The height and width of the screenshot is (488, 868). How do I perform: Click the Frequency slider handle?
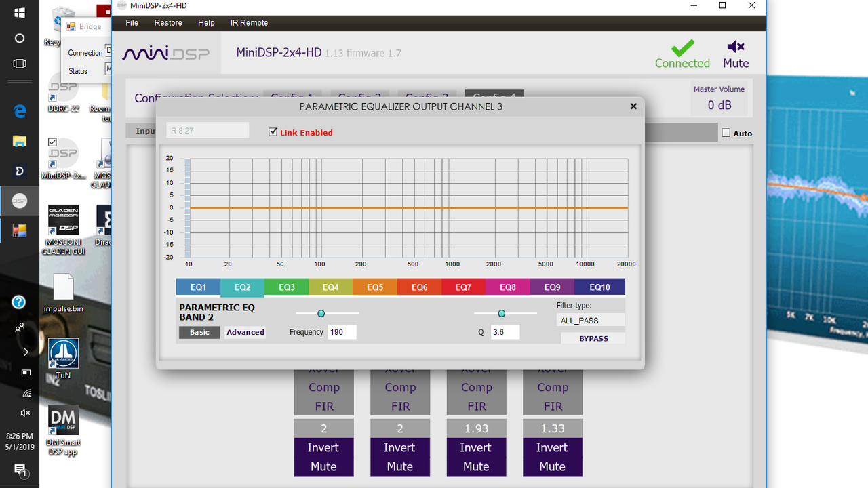click(x=321, y=313)
